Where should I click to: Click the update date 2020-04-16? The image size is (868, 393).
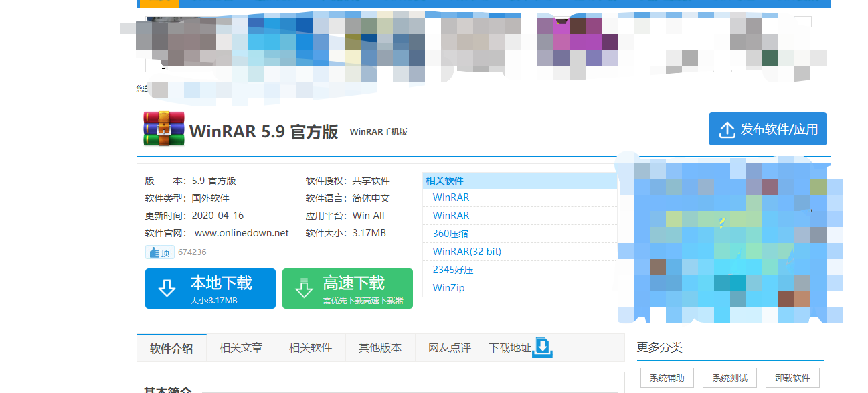click(218, 216)
